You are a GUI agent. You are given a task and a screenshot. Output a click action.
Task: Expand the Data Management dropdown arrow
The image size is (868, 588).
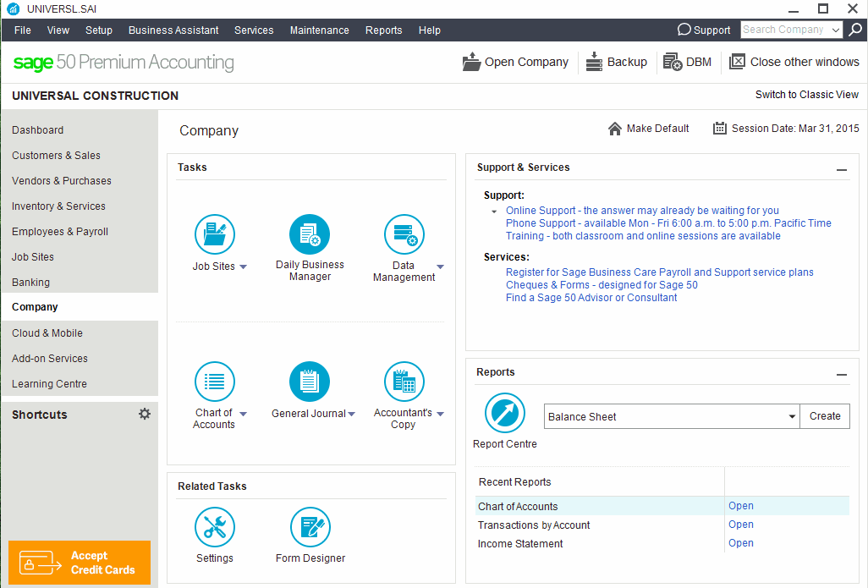[440, 267]
